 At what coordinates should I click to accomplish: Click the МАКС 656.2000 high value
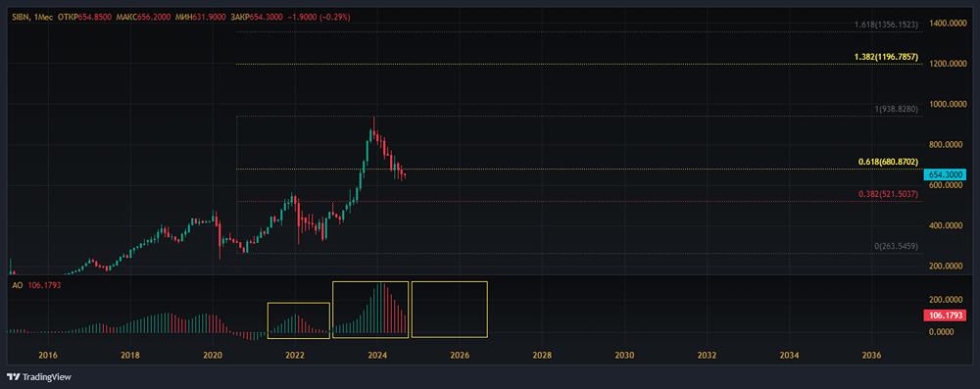point(144,18)
